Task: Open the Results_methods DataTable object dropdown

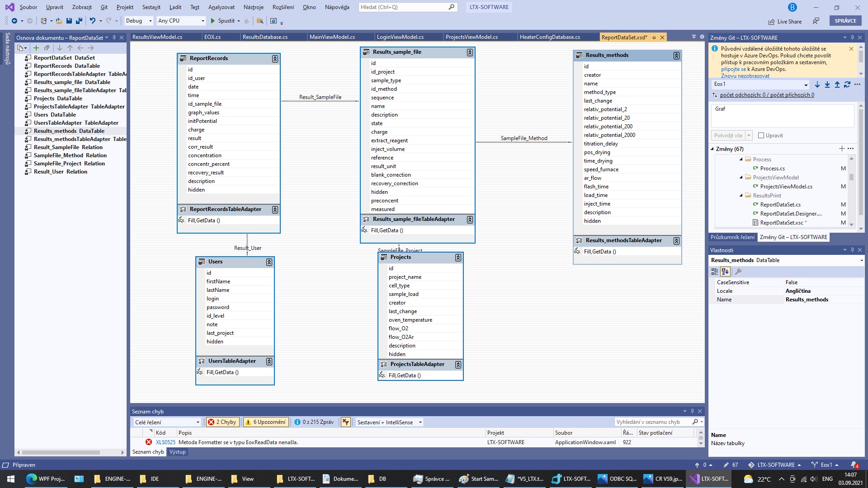Action: (x=787, y=260)
